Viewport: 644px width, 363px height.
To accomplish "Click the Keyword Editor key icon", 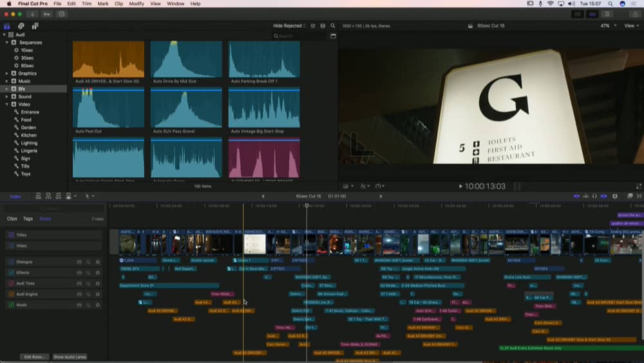I will (47, 14).
